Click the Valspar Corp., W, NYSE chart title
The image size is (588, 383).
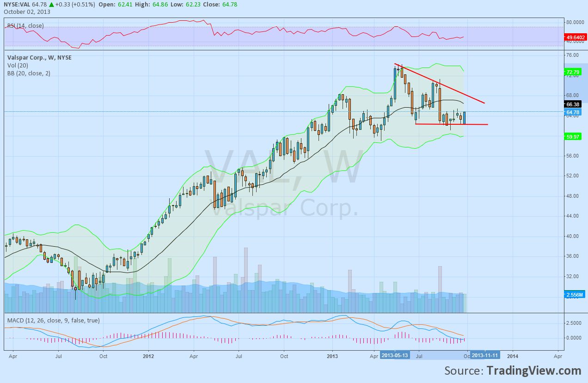(x=39, y=58)
